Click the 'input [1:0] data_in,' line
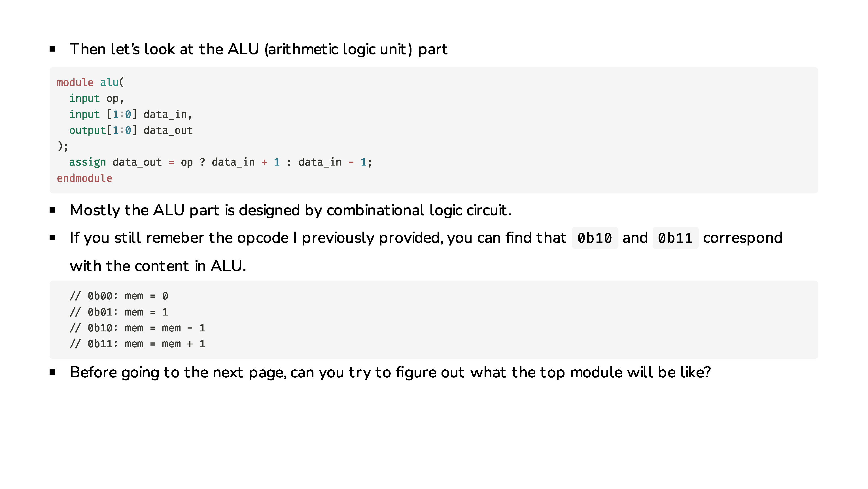This screenshot has height=489, width=868. [131, 115]
